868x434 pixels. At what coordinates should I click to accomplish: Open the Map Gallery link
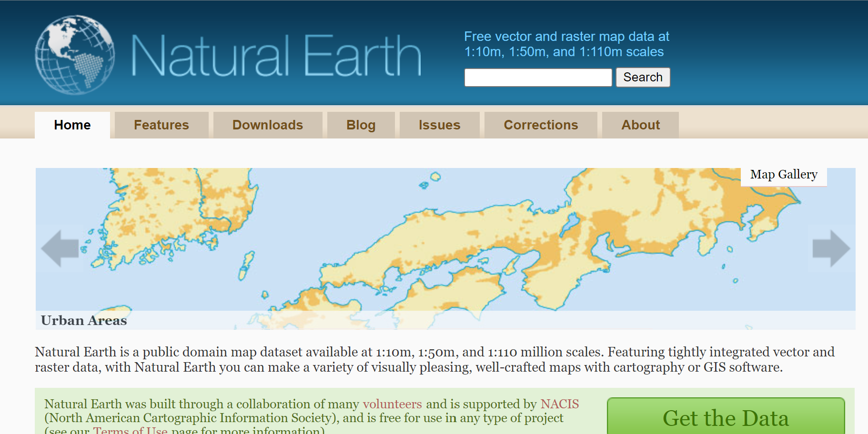coord(784,175)
